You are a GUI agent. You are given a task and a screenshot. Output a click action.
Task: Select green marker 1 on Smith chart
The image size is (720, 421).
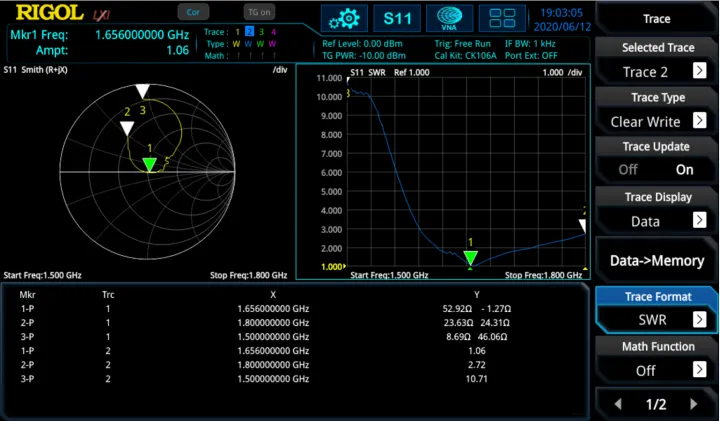[x=150, y=165]
